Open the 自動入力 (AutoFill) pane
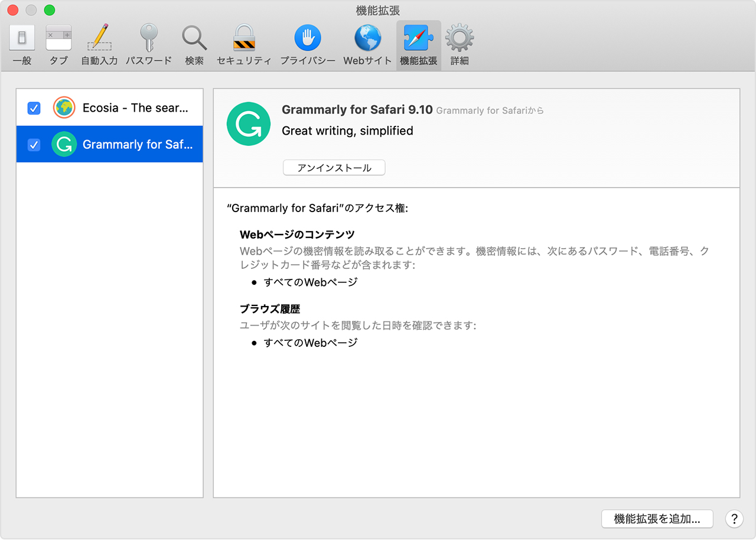 click(99, 46)
